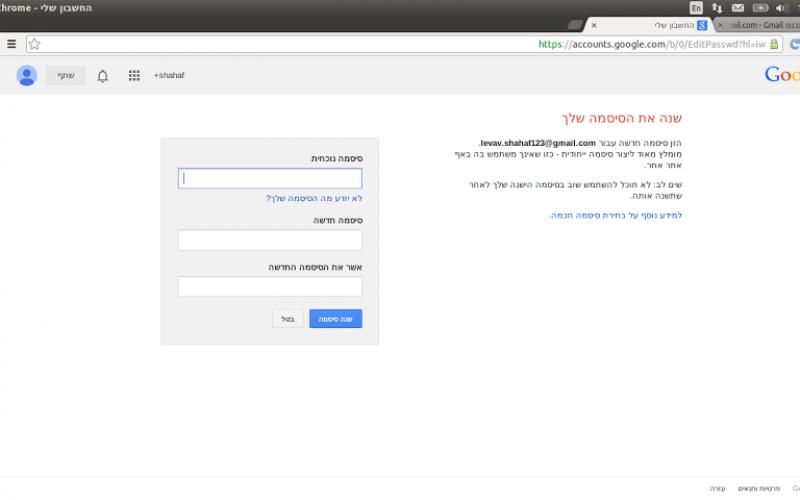Click the red 'שנה את הסיסמה שלך' heading
This screenshot has height=500, width=800.
click(622, 118)
